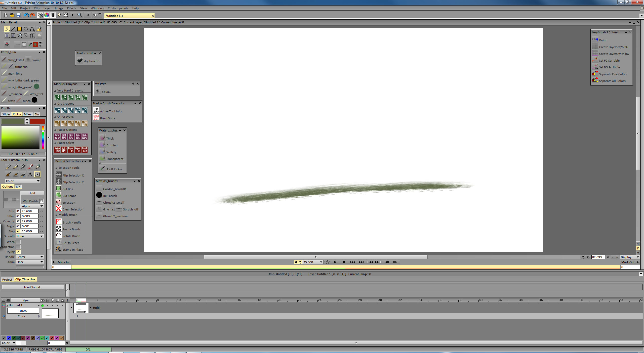Save project with the floppy icon
Screen dimensions: 644x353
pos(18,15)
